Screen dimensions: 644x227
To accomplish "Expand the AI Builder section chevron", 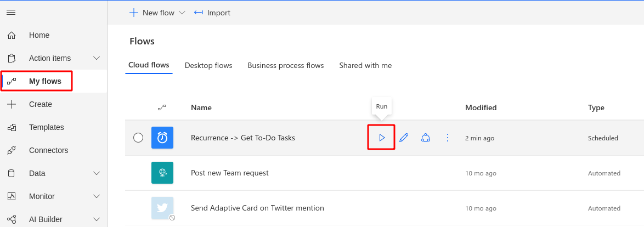I will coord(97,219).
